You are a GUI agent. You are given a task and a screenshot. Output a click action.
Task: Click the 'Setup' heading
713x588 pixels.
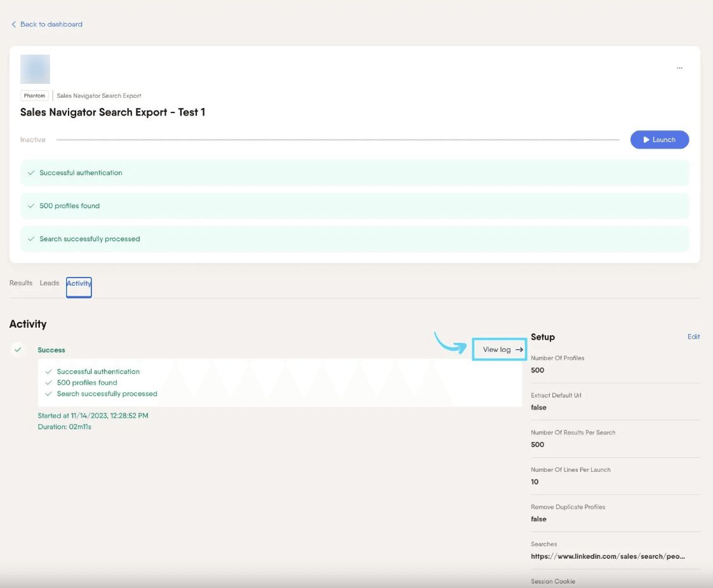(x=543, y=337)
